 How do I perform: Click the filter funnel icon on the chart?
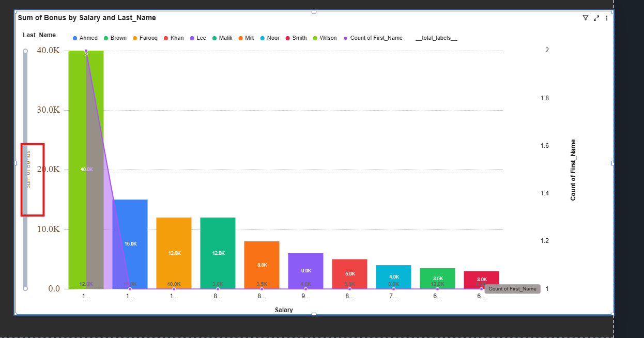click(585, 18)
